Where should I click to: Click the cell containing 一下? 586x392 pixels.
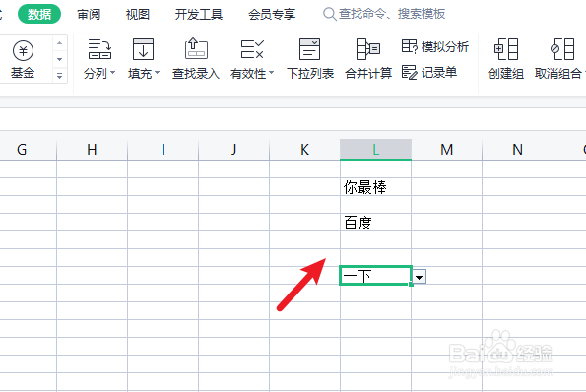click(x=375, y=276)
